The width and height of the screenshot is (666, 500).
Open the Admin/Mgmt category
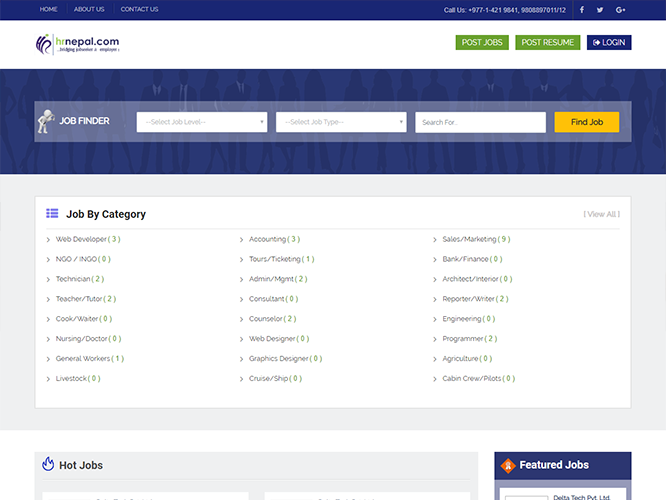278,279
